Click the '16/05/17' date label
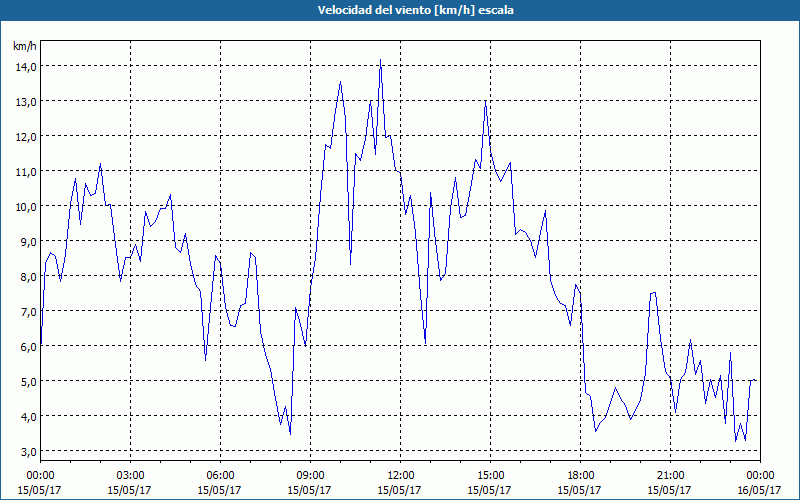The image size is (800, 500). tap(759, 490)
